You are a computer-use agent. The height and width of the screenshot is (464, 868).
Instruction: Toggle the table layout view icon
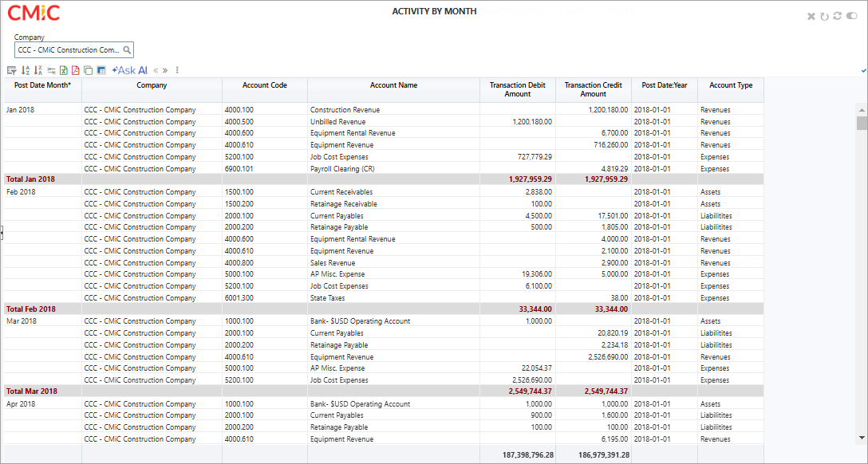click(101, 70)
